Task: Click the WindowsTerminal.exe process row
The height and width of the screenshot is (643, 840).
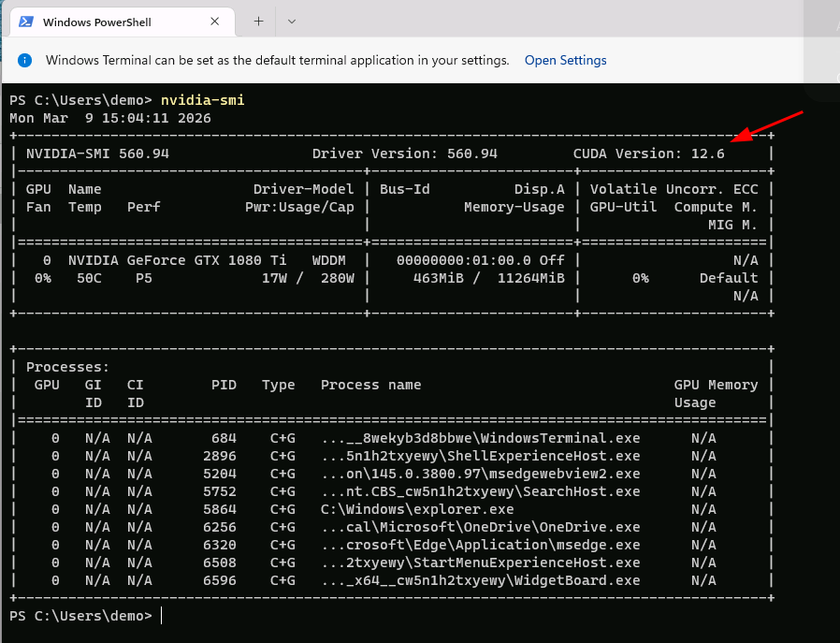Action: (480, 438)
